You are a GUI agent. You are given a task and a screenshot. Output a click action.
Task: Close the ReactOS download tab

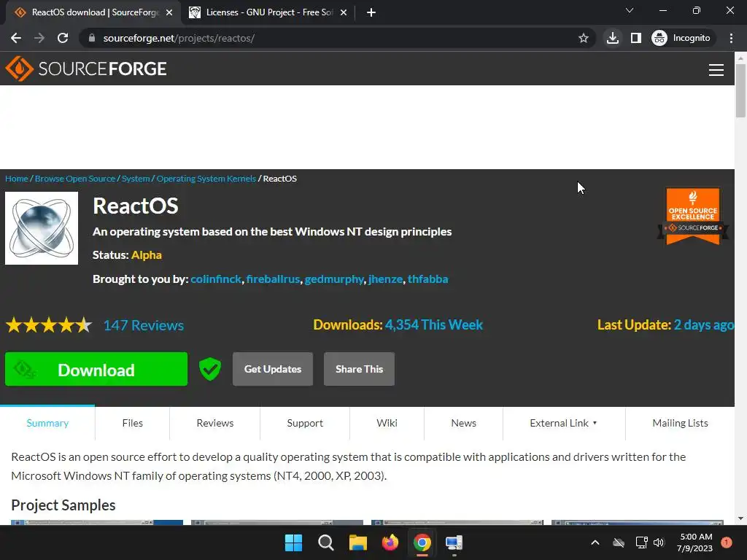click(169, 12)
